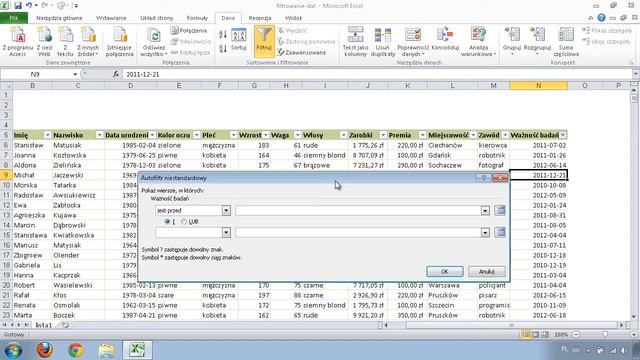The height and width of the screenshot is (360, 640).
Task: Click the zoom slider in status bar
Action: 604,335
